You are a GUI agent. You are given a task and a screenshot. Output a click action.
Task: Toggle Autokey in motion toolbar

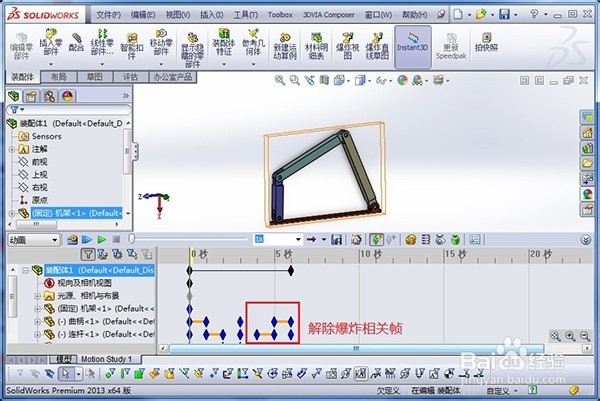tap(377, 240)
